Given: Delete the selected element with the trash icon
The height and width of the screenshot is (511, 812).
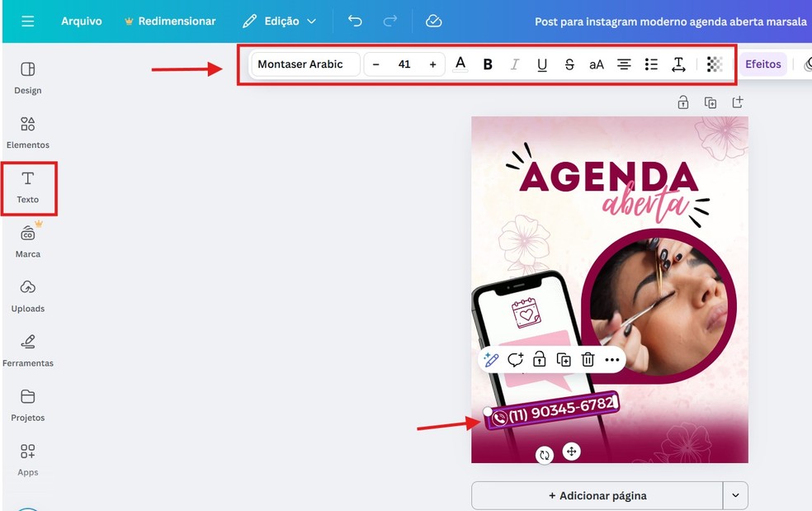Looking at the screenshot, I should click(x=588, y=359).
